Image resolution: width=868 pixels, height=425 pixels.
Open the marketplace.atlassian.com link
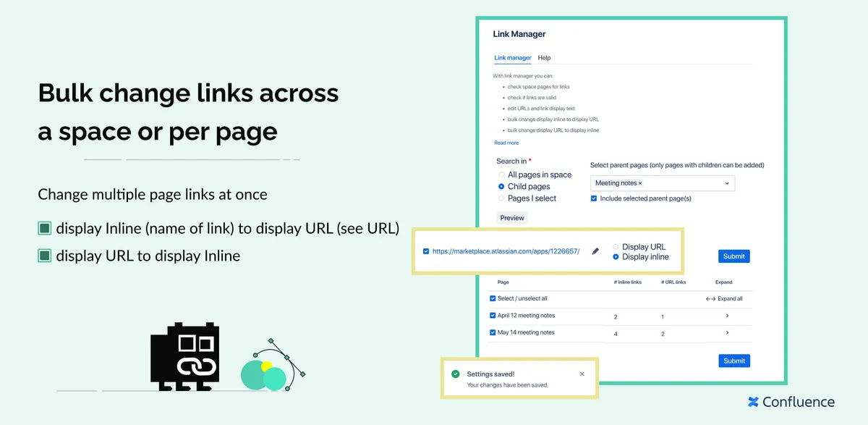tap(506, 251)
